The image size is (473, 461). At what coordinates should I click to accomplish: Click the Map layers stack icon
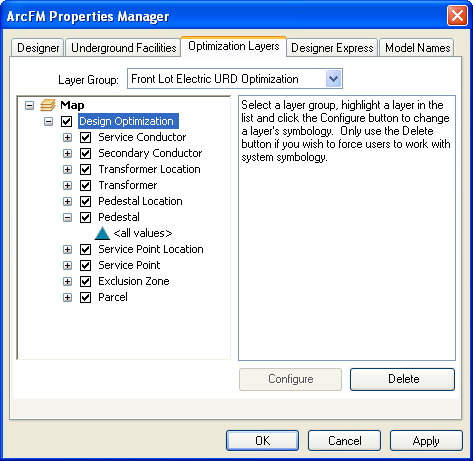pyautogui.click(x=48, y=105)
